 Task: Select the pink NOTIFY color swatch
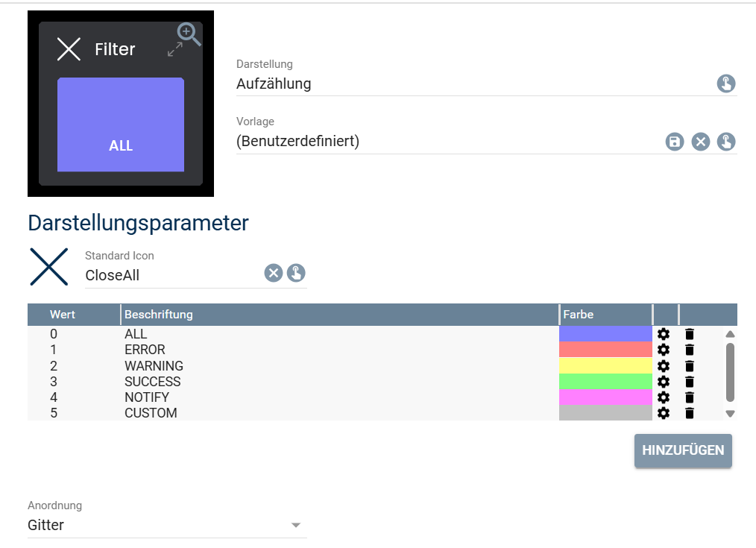605,397
